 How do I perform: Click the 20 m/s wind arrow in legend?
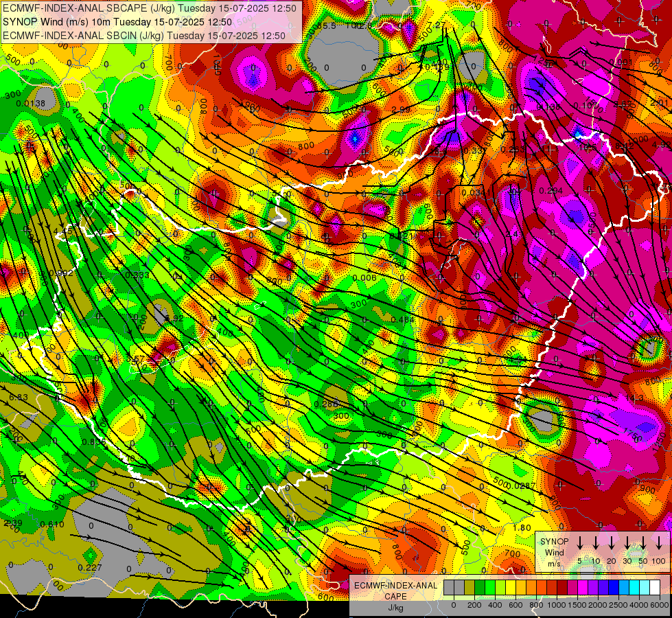612,543
